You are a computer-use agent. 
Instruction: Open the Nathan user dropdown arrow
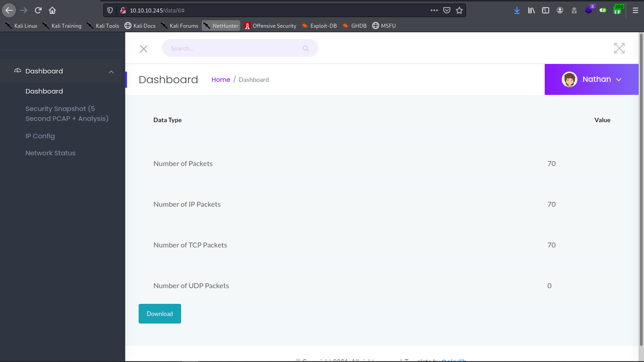tap(619, 80)
